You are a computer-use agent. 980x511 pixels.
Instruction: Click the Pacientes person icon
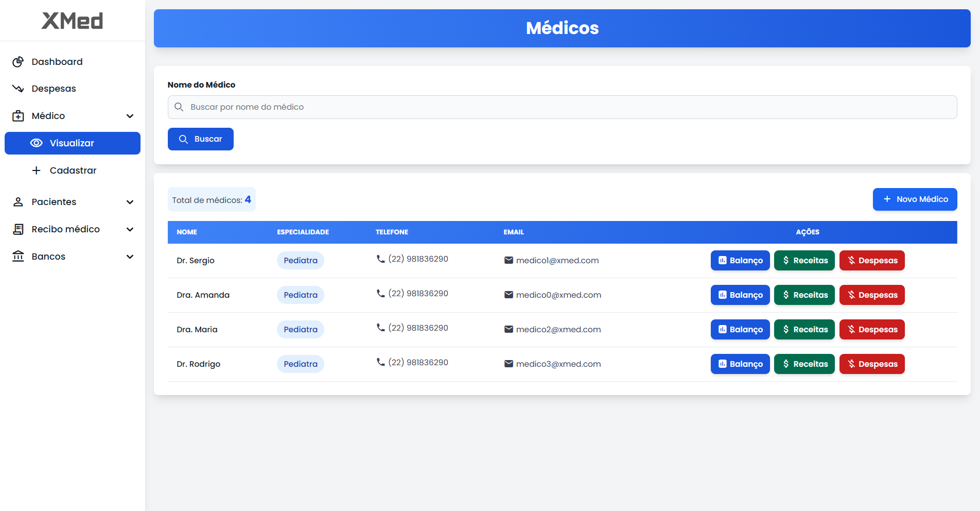[18, 202]
